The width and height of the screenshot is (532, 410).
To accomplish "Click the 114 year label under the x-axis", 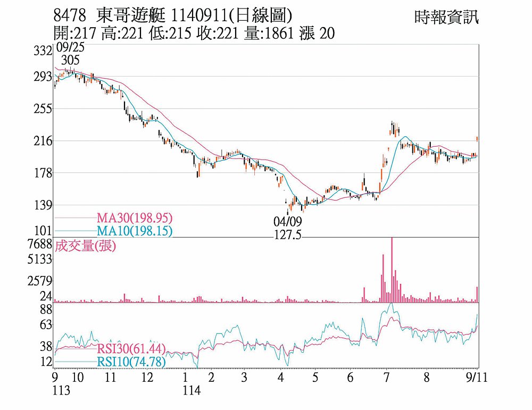I will [x=192, y=390].
